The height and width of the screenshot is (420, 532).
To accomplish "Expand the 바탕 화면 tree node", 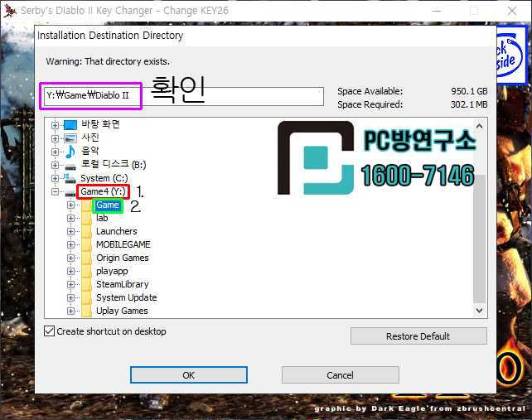I will pos(55,125).
